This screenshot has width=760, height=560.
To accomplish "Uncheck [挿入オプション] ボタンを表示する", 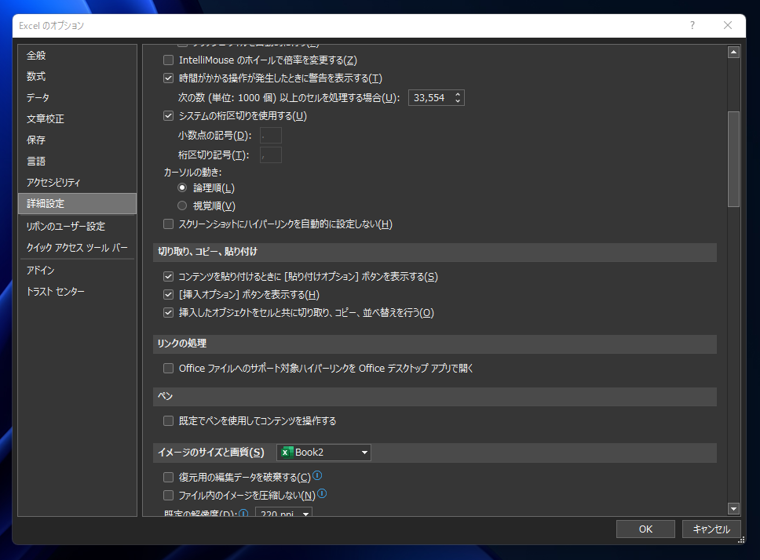I will click(x=168, y=295).
